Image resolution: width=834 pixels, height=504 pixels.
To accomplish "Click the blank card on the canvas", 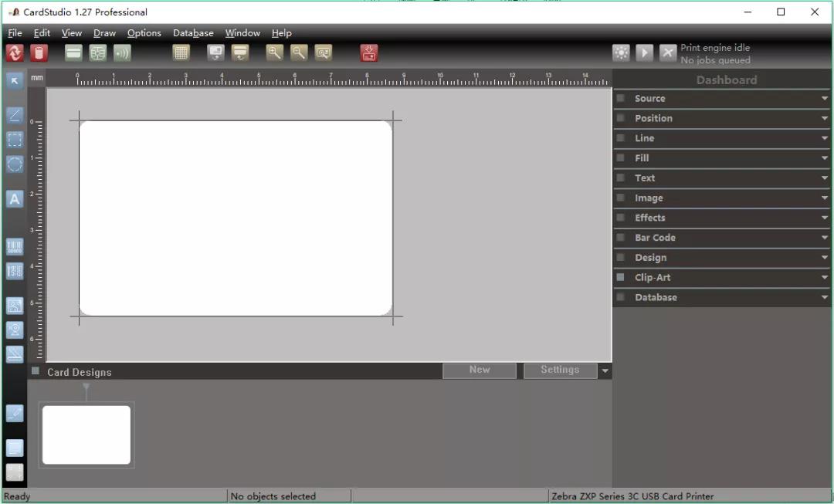I will (x=236, y=218).
